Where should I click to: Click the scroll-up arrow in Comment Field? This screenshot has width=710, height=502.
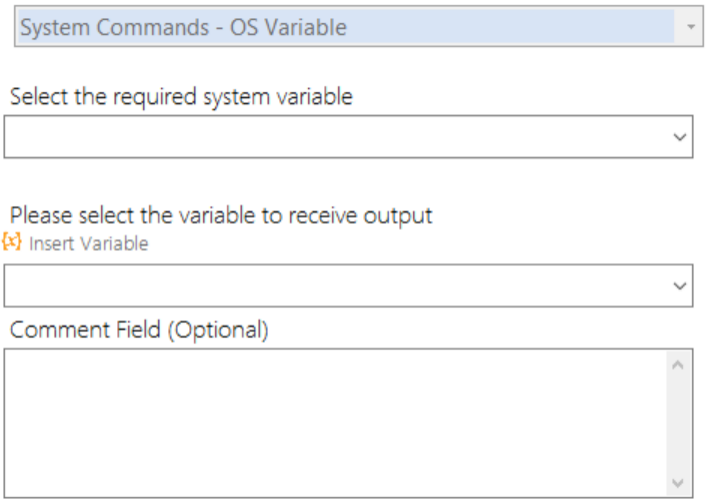[x=677, y=365]
